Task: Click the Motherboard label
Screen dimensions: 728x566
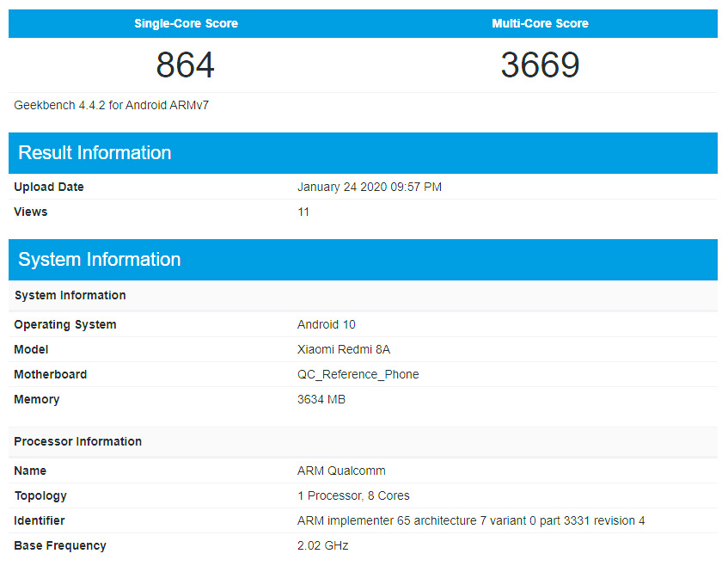Action: click(x=50, y=374)
